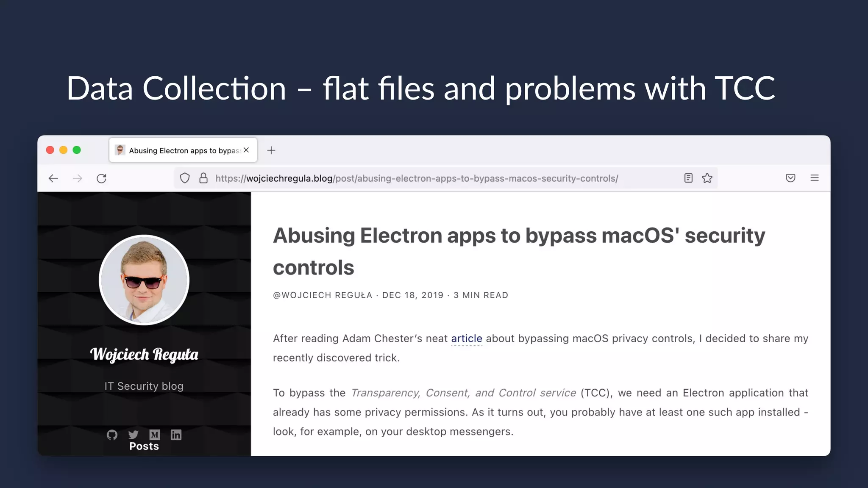Click the padlock site info icon
The image size is (868, 488).
[x=203, y=178]
